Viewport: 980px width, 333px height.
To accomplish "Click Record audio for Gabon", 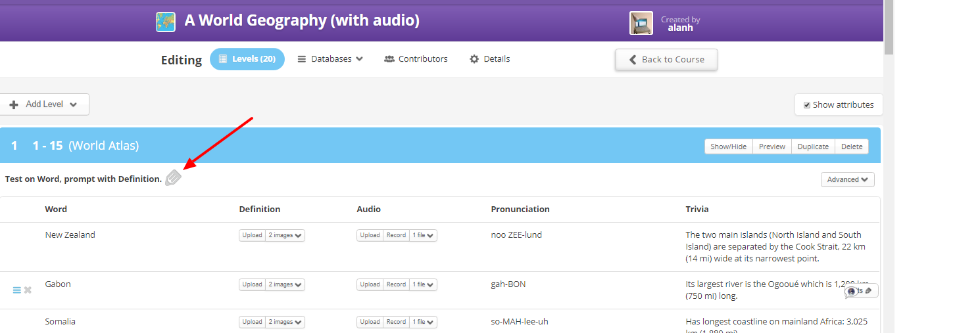I will (x=396, y=284).
